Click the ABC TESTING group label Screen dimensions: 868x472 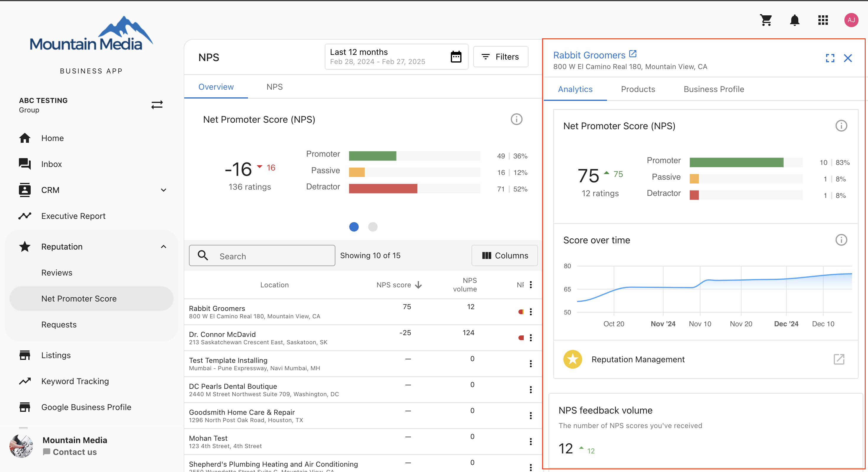tap(43, 100)
